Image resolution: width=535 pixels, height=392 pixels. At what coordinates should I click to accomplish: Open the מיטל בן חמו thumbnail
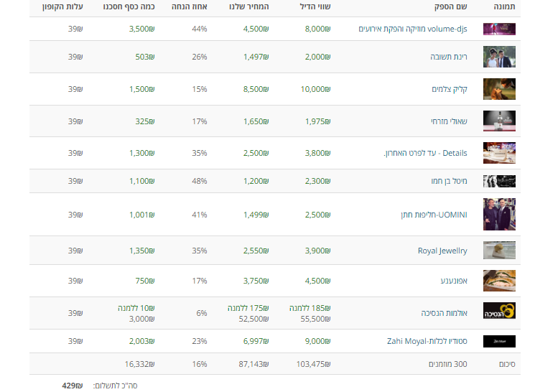coord(499,181)
